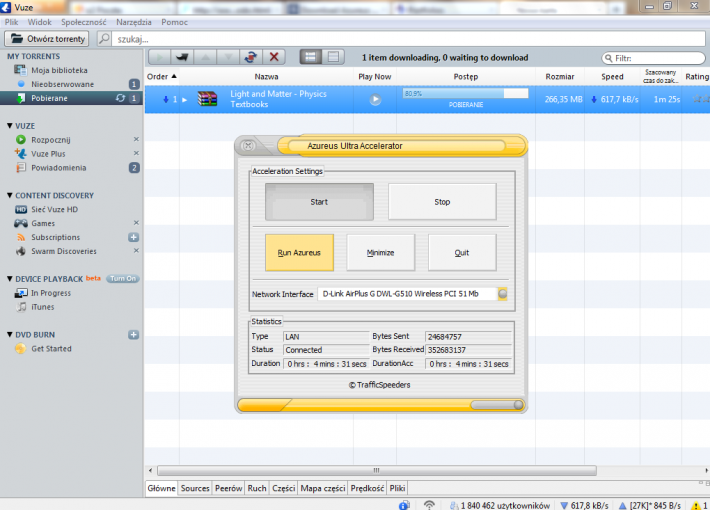Click Stop in Azureus Ultra Accelerator
The height and width of the screenshot is (510, 710).
pos(442,202)
